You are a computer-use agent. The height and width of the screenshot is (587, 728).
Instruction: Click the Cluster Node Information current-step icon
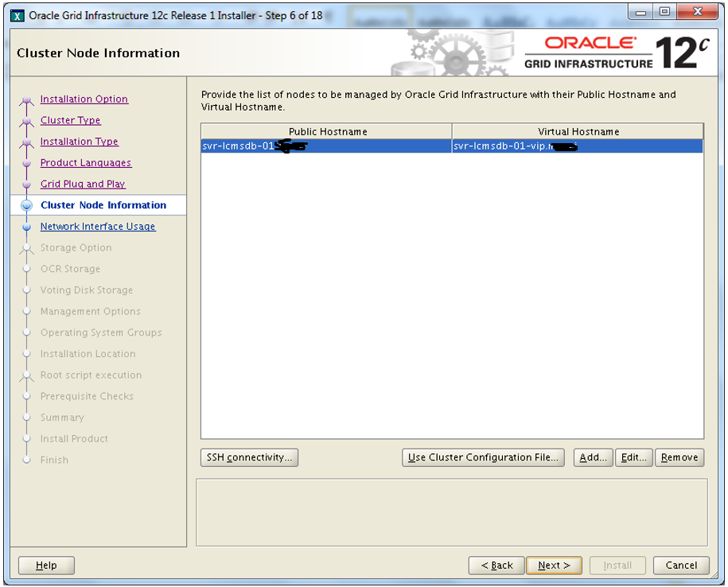coord(26,205)
